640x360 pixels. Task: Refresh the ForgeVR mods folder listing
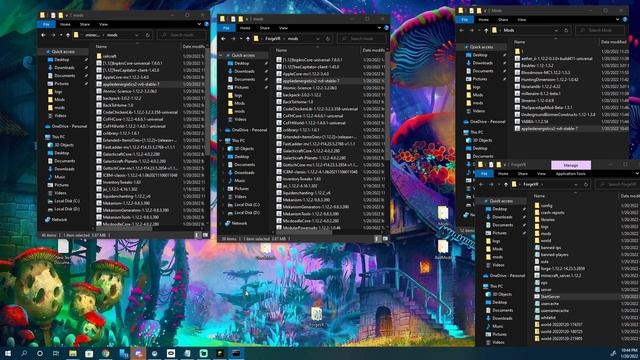click(x=328, y=39)
